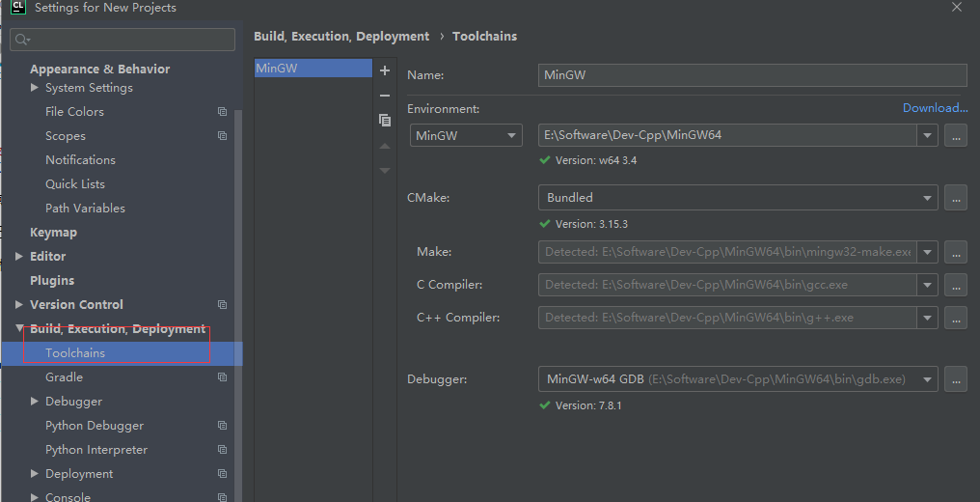Image resolution: width=980 pixels, height=502 pixels.
Task: Click the Make path input field
Action: (727, 252)
